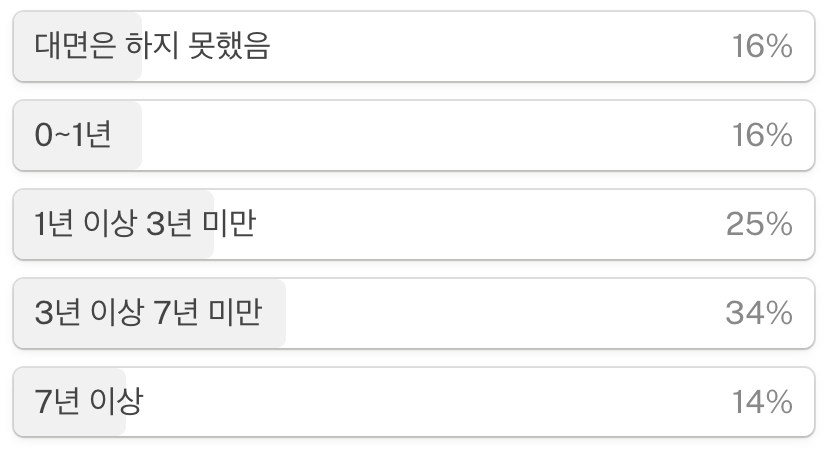Click the empty white area of '0~1년' bar
834x452 pixels.
426,135
